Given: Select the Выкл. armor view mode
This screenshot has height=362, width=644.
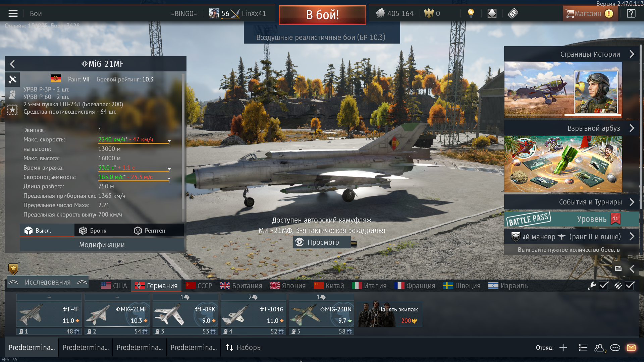Looking at the screenshot, I should (x=47, y=231).
